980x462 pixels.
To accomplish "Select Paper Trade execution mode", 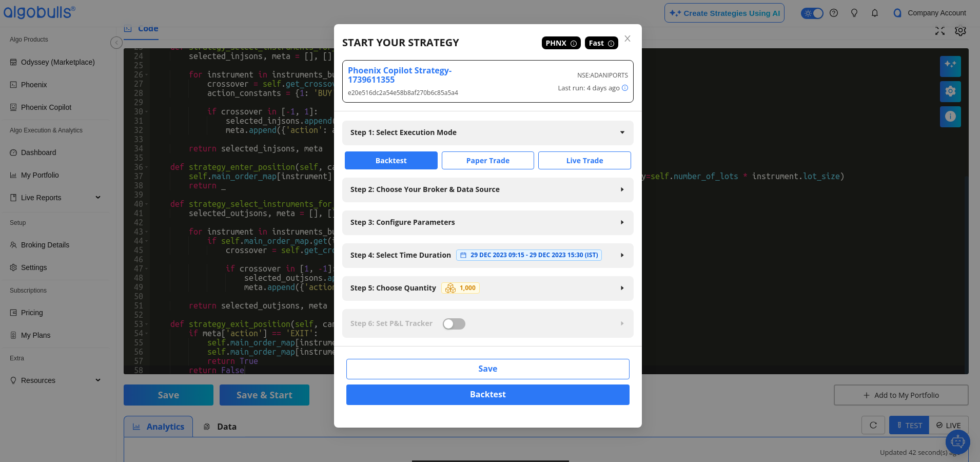I will [x=488, y=160].
